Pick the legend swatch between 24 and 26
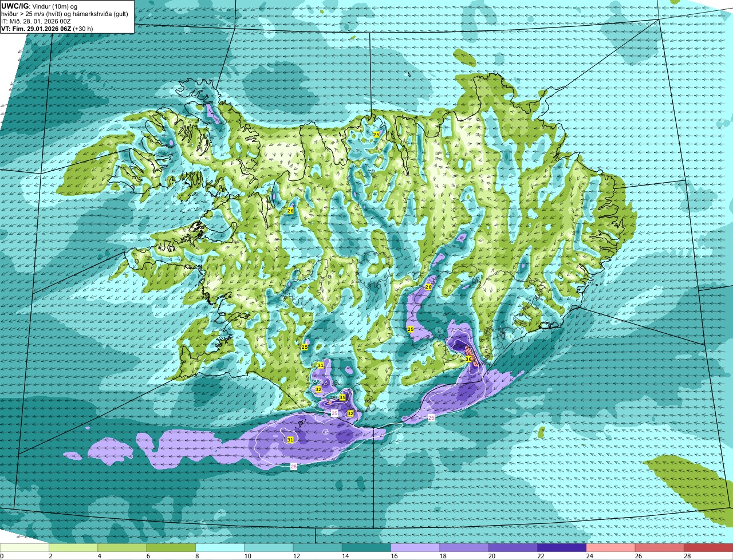This screenshot has height=560, width=733. pyautogui.click(x=611, y=547)
